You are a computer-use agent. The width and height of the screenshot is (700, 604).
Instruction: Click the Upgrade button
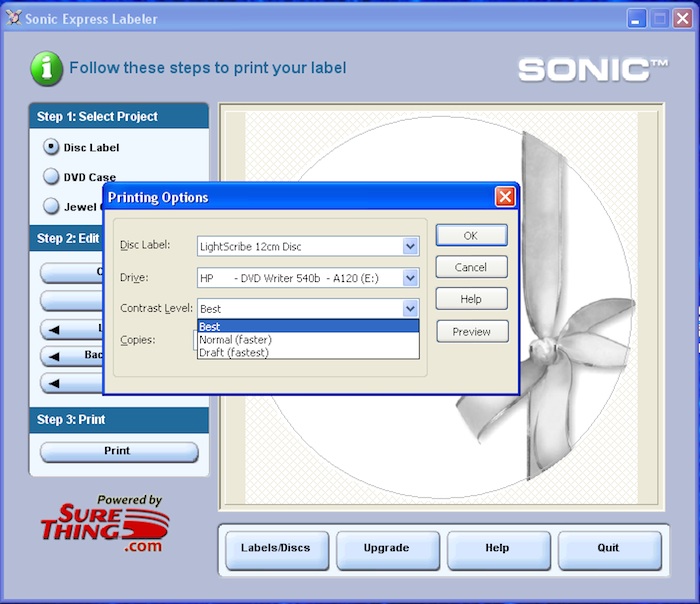click(x=388, y=550)
